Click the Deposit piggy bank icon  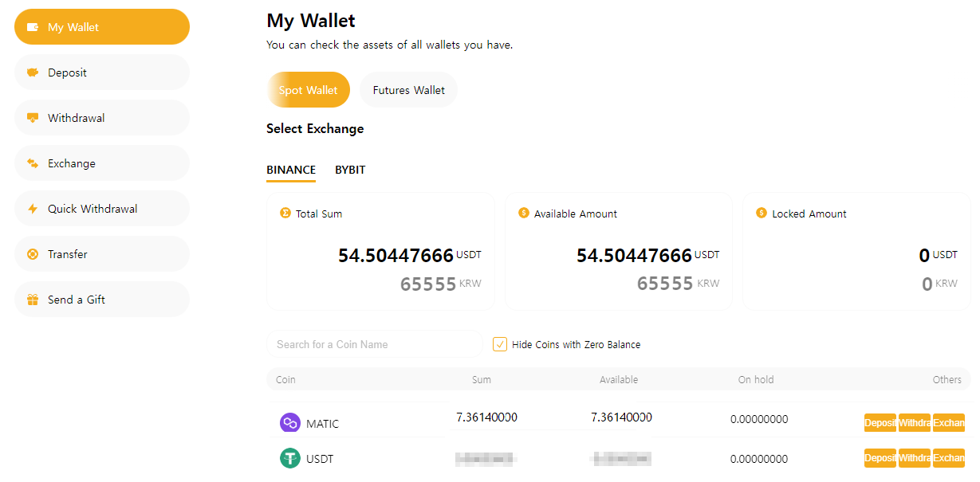click(33, 72)
